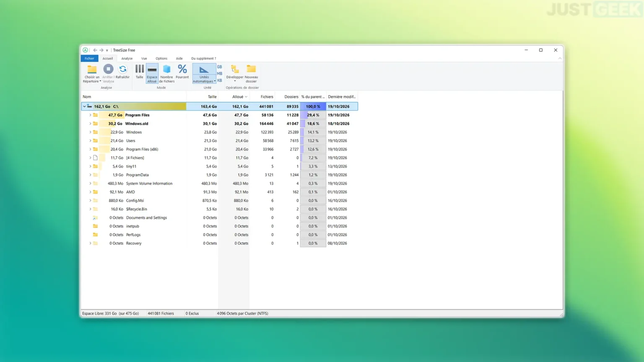Expand the ProgramData folder
The height and width of the screenshot is (362, 644).
(90, 175)
